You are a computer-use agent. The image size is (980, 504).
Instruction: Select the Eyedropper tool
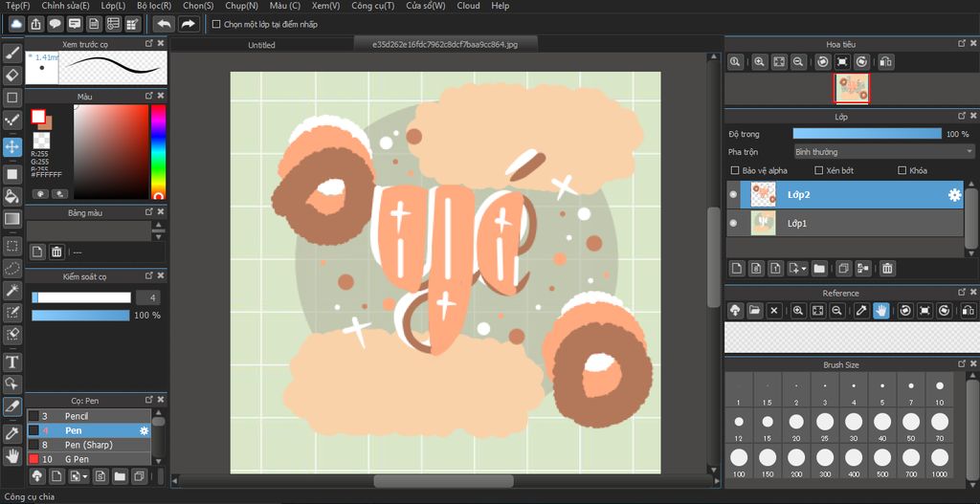12,433
